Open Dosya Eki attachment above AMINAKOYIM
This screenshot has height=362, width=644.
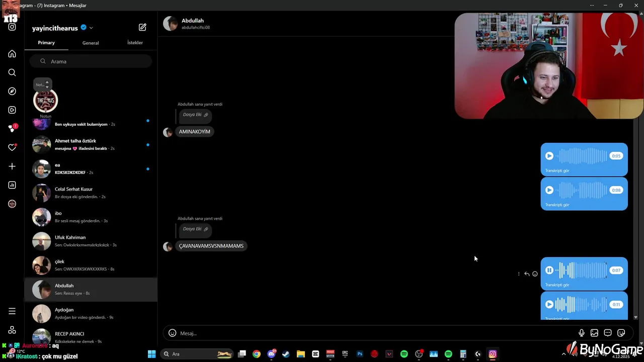(x=195, y=115)
